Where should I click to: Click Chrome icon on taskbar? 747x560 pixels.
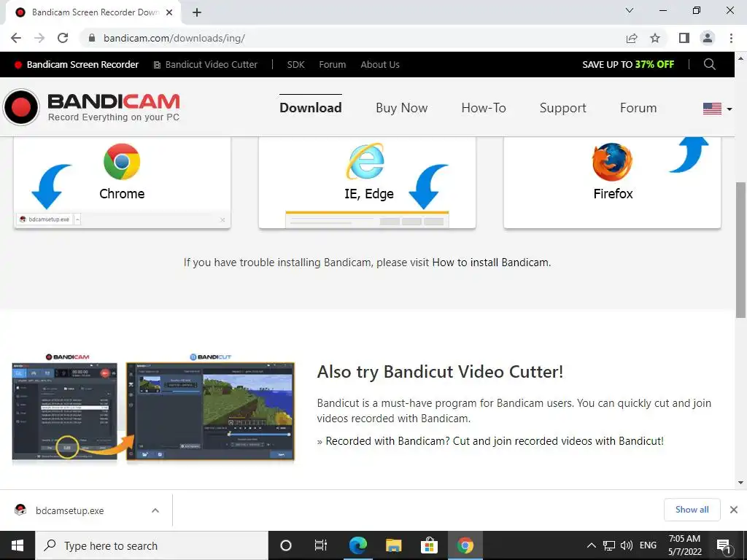click(465, 545)
